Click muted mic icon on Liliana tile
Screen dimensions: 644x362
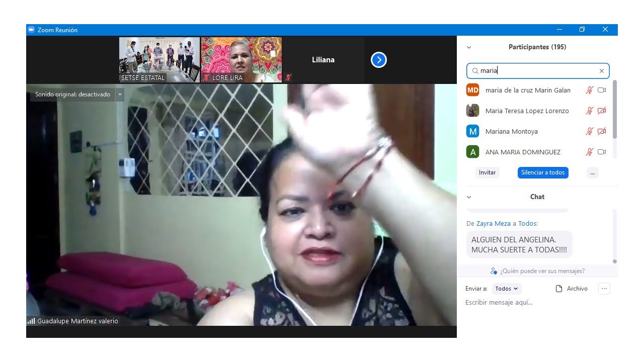(288, 77)
